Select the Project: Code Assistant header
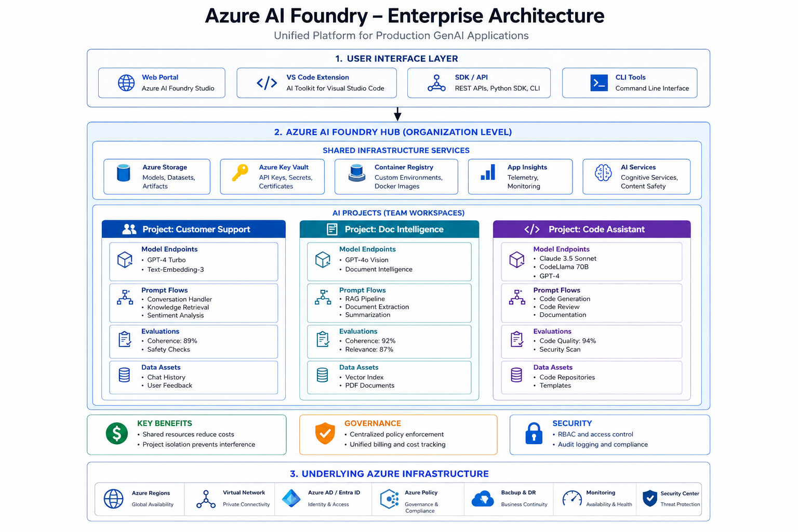The image size is (798, 532). tap(592, 229)
